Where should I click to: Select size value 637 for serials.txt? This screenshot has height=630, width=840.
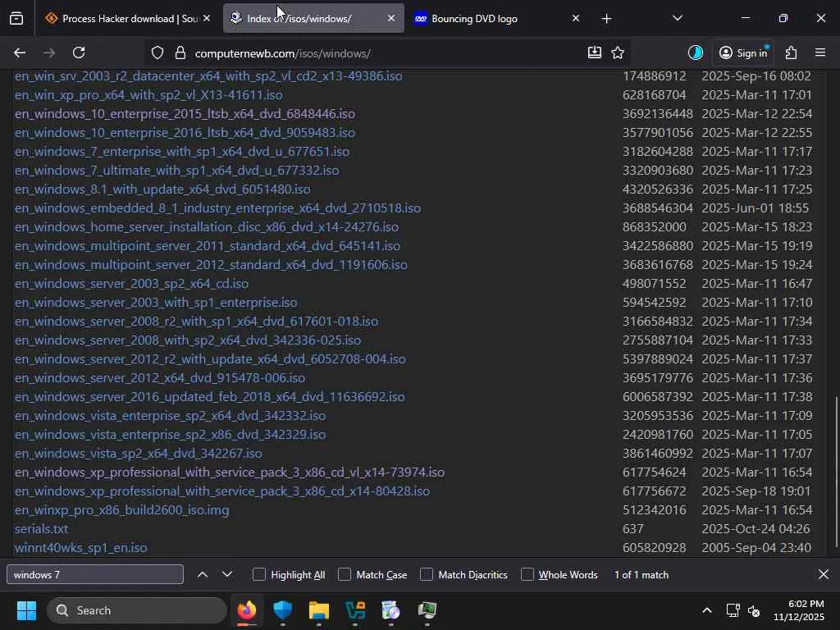632,529
